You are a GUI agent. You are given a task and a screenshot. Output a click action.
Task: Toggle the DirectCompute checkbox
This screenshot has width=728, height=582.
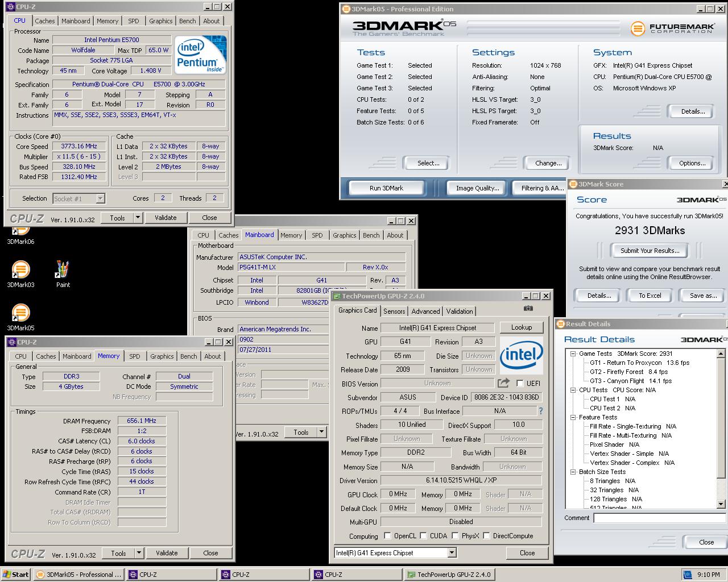coord(486,535)
